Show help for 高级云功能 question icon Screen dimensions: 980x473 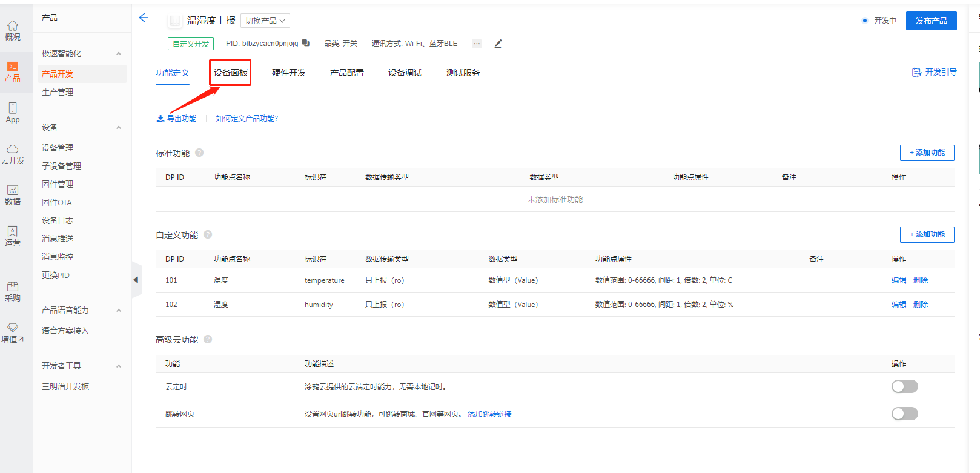(208, 339)
